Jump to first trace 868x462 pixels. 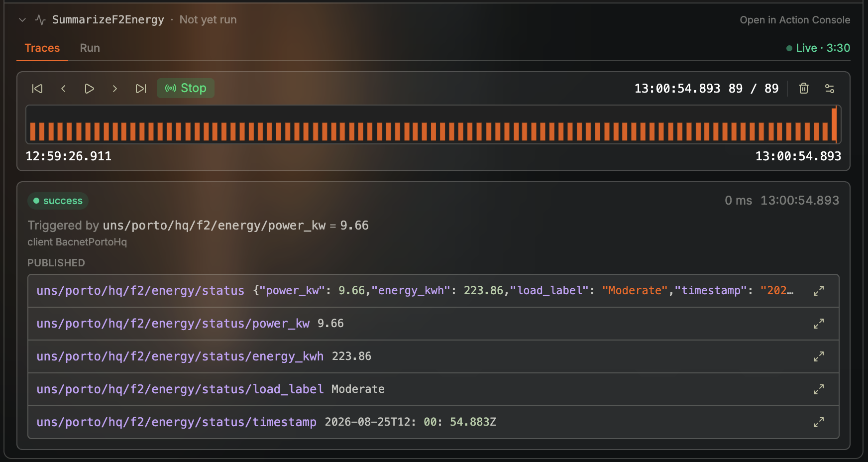coord(37,89)
